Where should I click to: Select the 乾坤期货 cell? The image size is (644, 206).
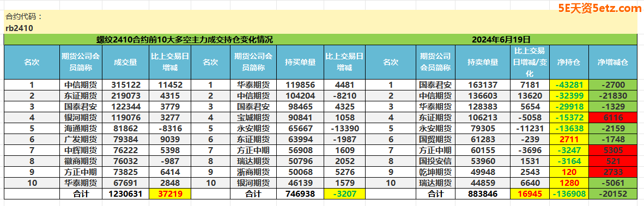(x=435, y=172)
